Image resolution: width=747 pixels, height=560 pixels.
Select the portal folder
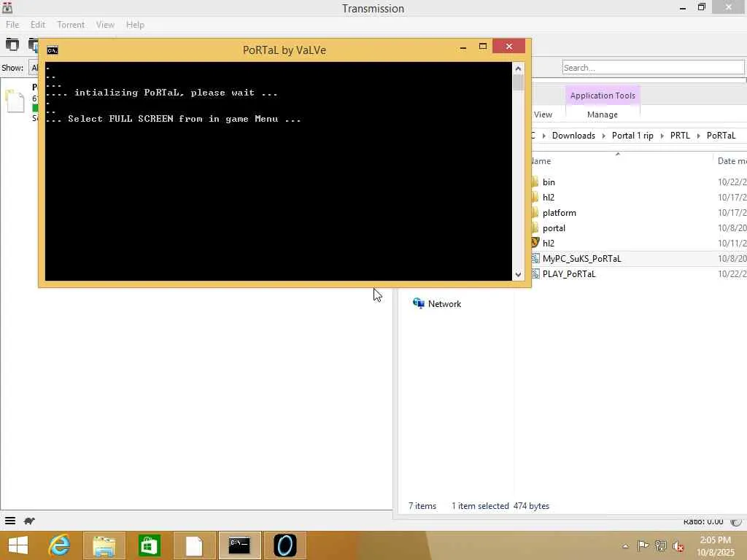(x=554, y=227)
